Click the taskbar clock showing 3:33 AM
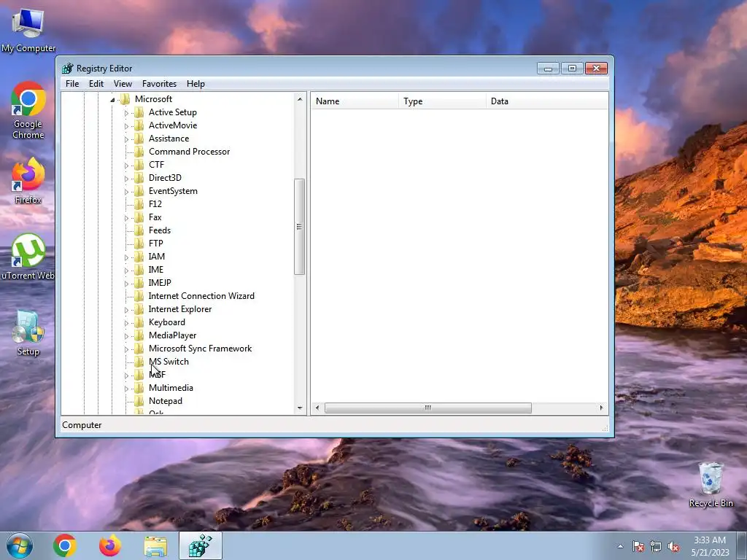 tap(710, 546)
